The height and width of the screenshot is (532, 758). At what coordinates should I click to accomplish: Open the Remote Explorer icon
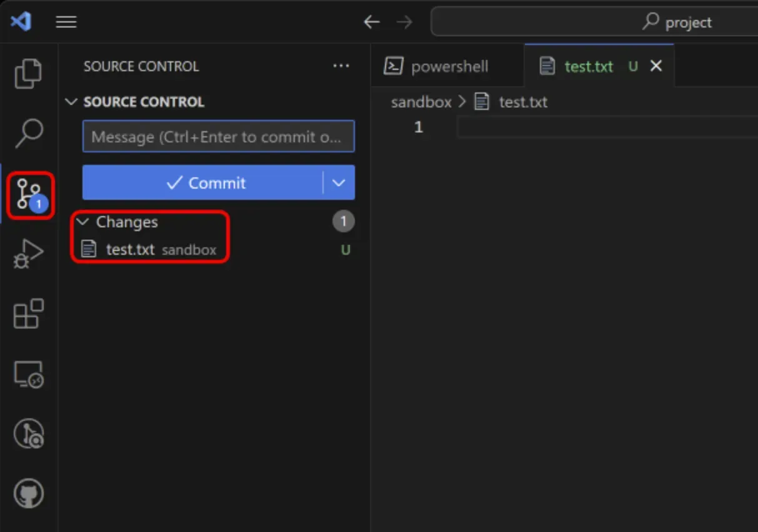click(29, 375)
